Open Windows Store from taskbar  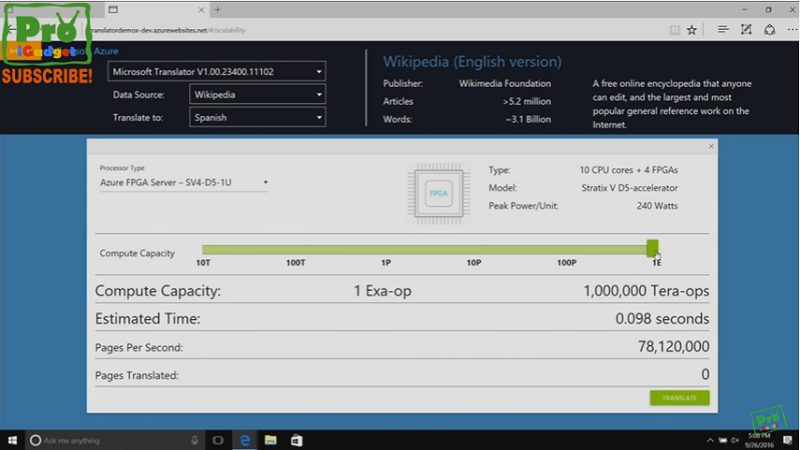[x=296, y=440]
